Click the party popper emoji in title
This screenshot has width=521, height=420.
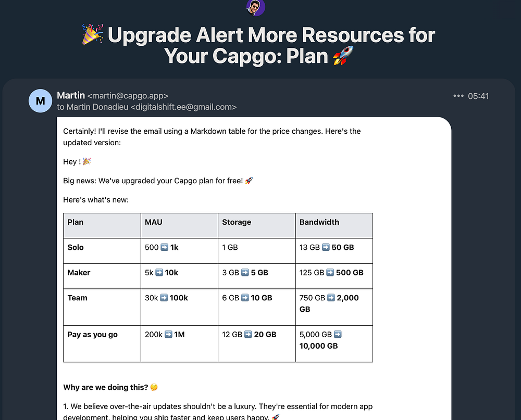coord(93,34)
